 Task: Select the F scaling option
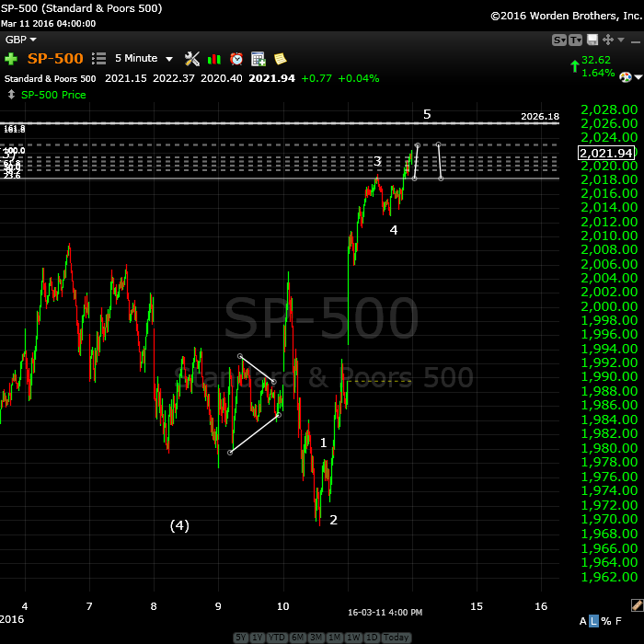tap(618, 621)
